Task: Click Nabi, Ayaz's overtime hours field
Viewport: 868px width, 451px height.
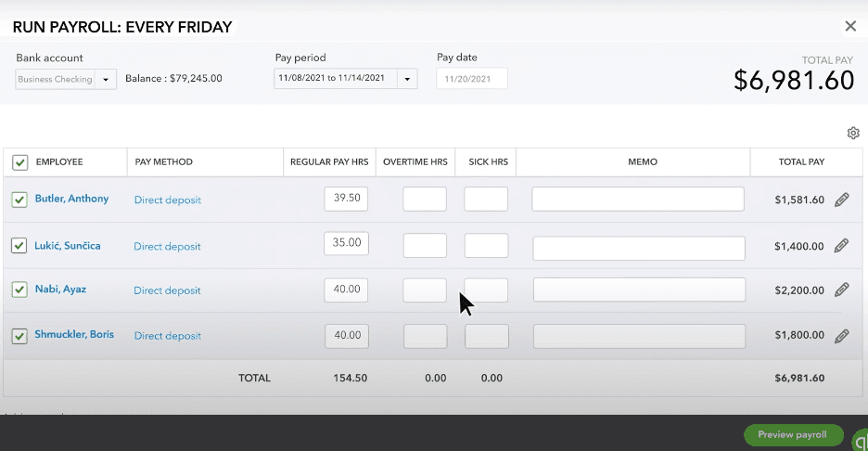Action: (425, 290)
